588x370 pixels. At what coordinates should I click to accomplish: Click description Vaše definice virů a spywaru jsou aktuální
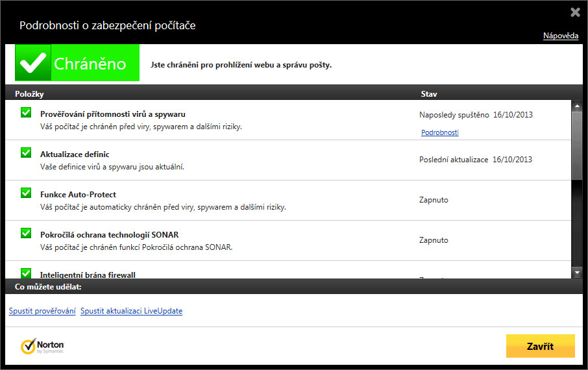click(112, 167)
